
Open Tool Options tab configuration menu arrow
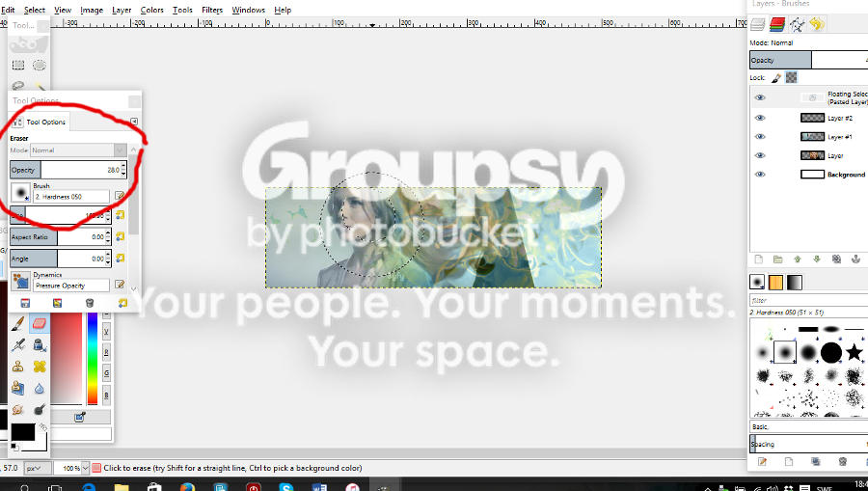[x=134, y=122]
